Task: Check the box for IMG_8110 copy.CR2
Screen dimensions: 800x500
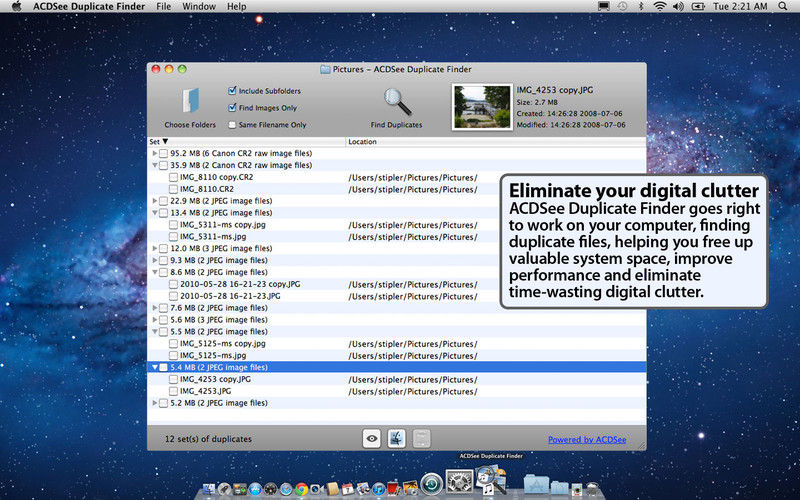Action: (x=173, y=177)
